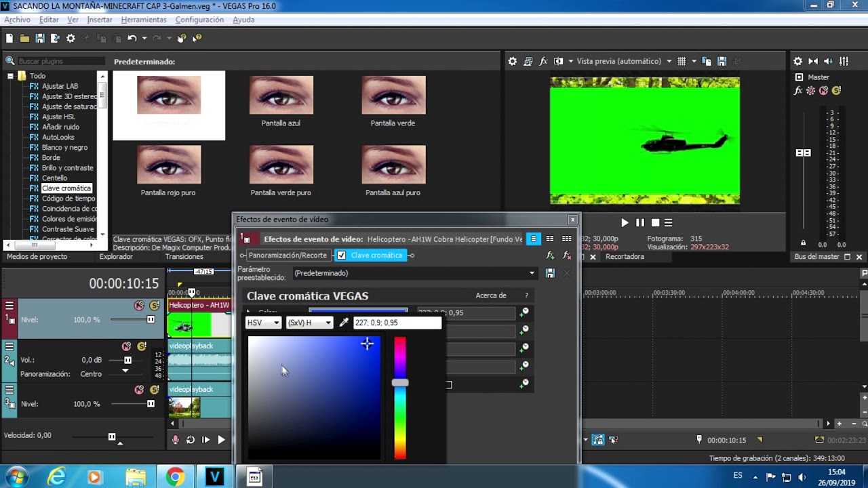Toggle split screen view in preview
The image size is (868, 488).
point(559,61)
